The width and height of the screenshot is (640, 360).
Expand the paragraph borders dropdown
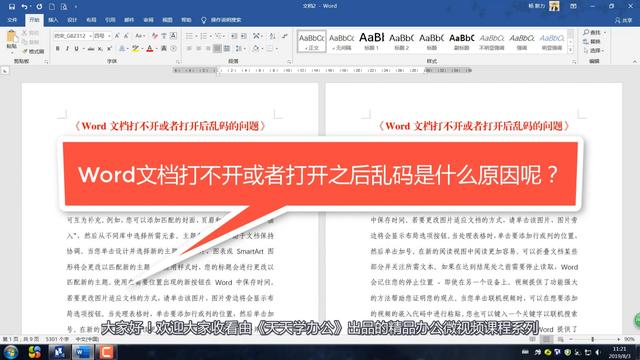coord(276,49)
